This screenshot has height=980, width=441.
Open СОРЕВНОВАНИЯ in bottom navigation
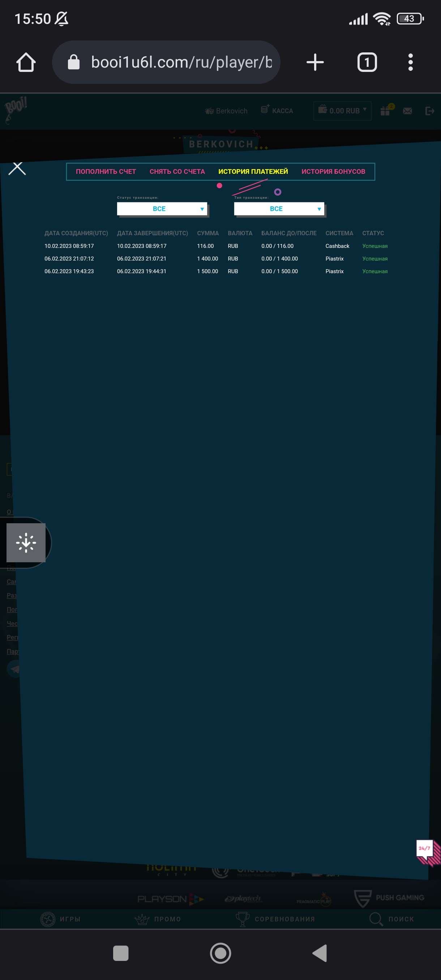coord(275,919)
